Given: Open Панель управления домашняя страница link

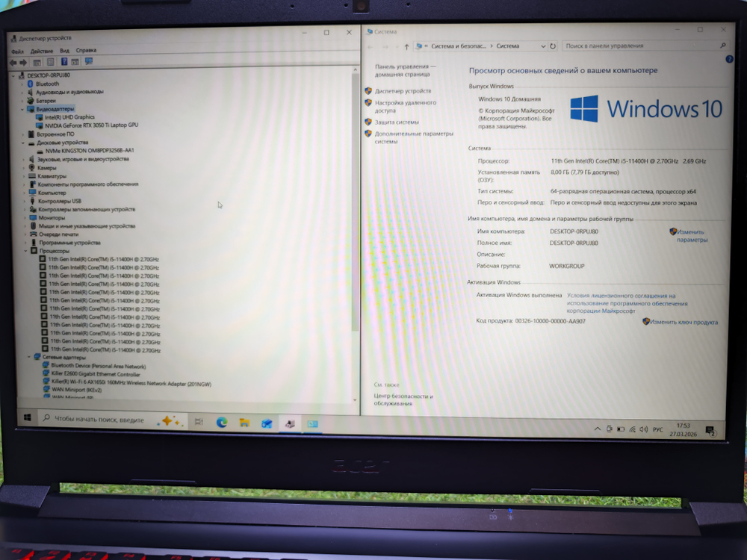Looking at the screenshot, I should [405, 70].
